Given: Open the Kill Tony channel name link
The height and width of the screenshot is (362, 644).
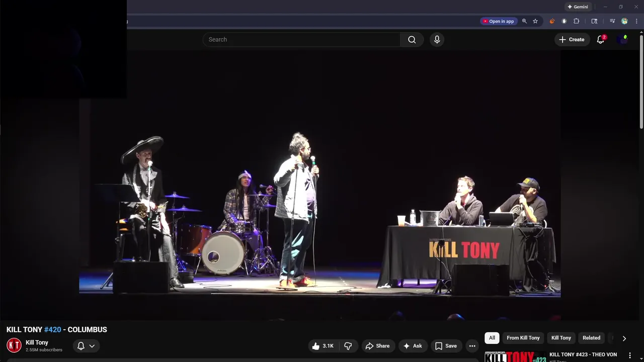Looking at the screenshot, I should [x=37, y=342].
